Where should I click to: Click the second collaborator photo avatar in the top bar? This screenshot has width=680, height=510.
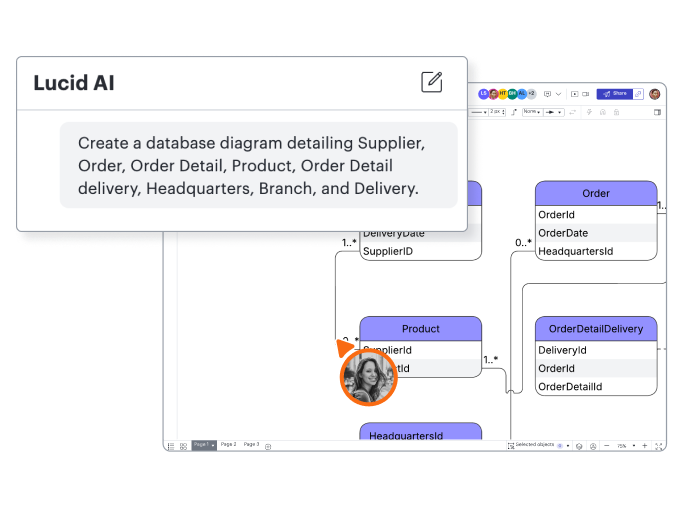(493, 94)
